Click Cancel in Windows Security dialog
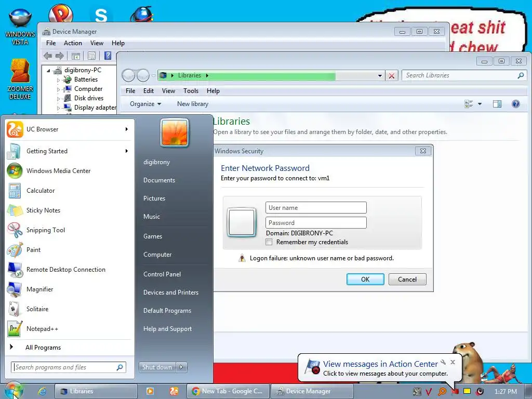Viewport: 532px width, 399px height. tap(407, 279)
